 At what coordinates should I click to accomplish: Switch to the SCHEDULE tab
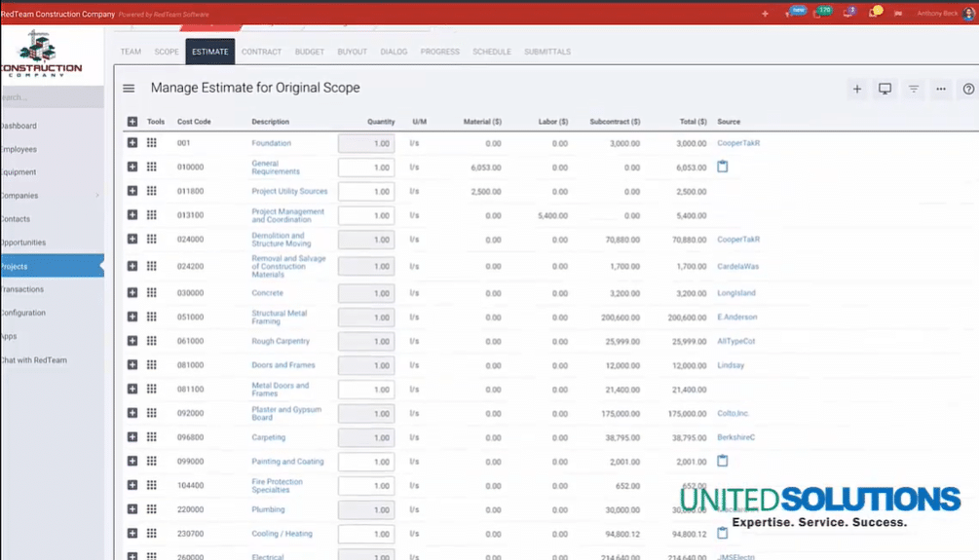492,52
